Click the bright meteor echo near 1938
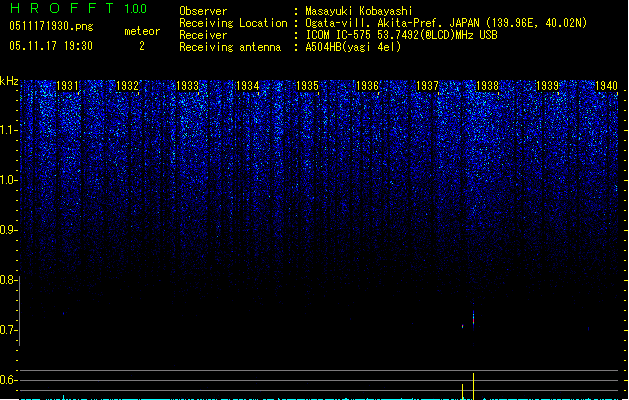 click(473, 320)
